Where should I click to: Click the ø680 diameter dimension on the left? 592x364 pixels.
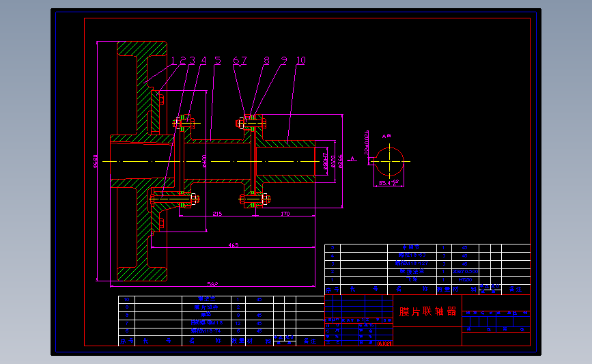[96, 161]
